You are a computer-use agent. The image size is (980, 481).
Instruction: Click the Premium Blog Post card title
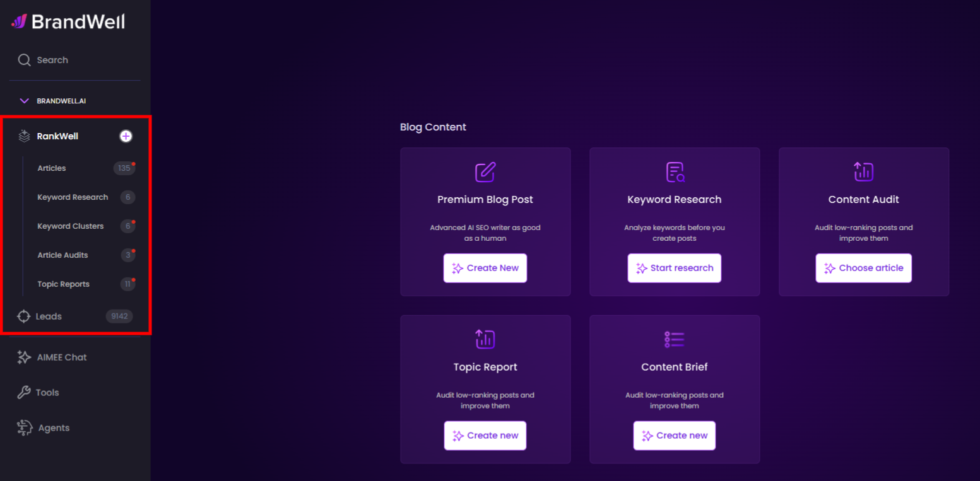pyautogui.click(x=485, y=199)
